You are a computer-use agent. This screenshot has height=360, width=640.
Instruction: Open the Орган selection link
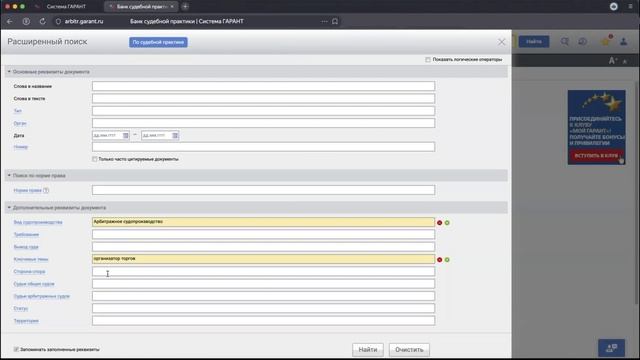pos(20,123)
